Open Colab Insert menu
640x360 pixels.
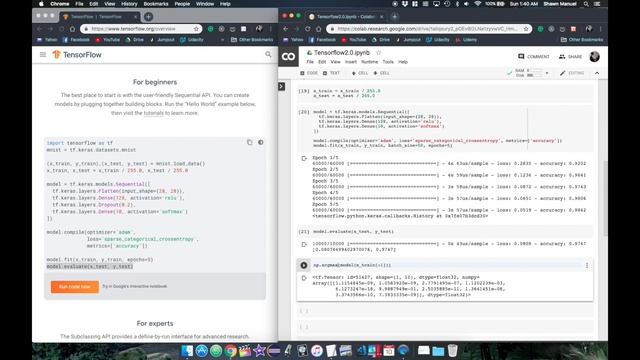click(351, 62)
